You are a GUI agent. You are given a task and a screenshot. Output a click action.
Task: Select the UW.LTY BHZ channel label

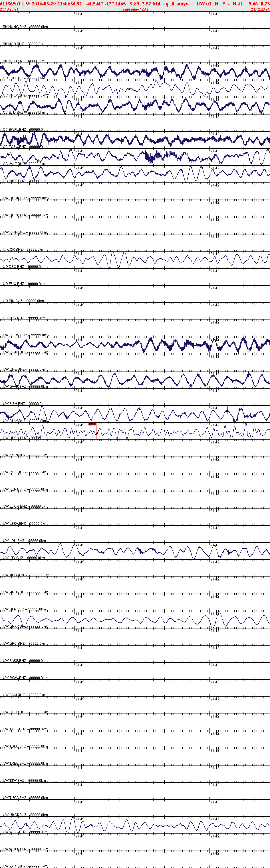[x=24, y=558]
